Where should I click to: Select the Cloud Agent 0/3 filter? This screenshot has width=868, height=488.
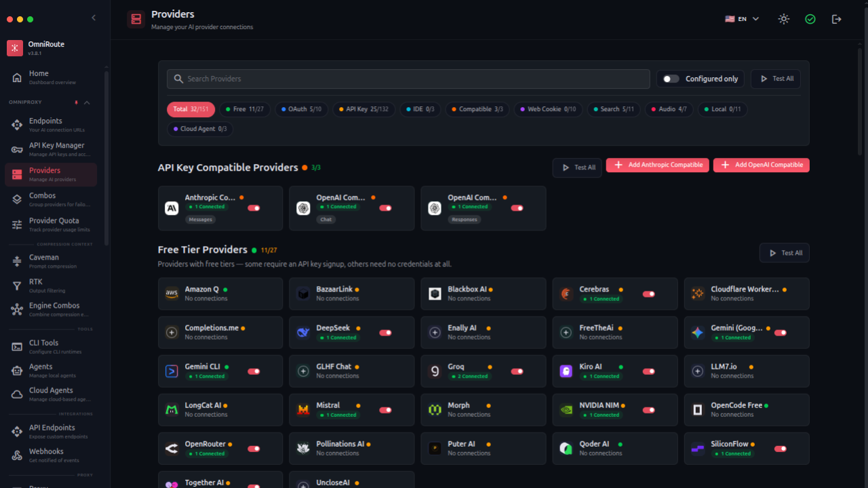point(200,129)
